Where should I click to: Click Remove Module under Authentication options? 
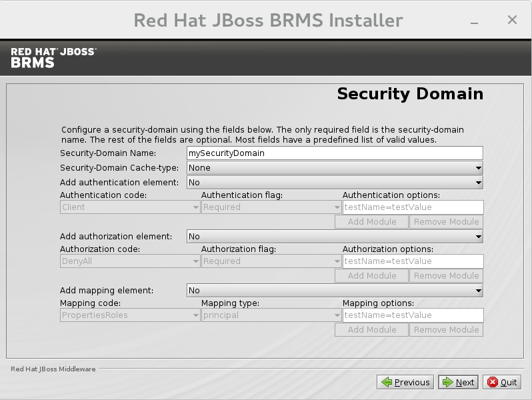[x=446, y=221]
